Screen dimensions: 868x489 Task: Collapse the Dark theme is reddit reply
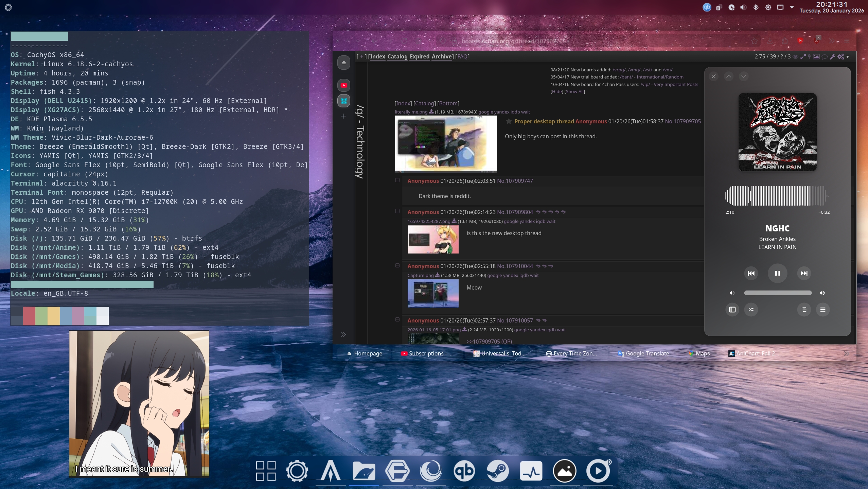[397, 180]
